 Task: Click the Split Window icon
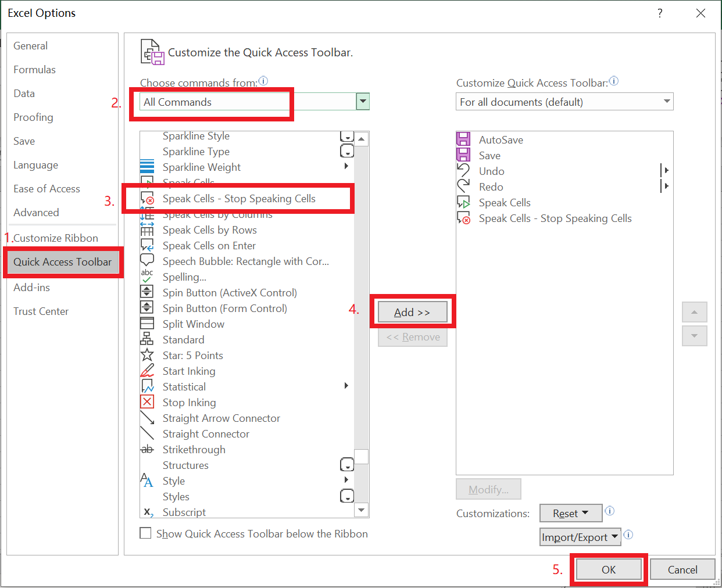click(147, 324)
